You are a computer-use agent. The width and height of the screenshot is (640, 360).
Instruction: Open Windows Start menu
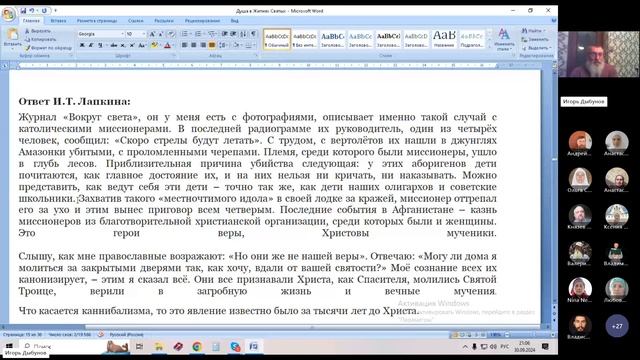tap(9, 346)
